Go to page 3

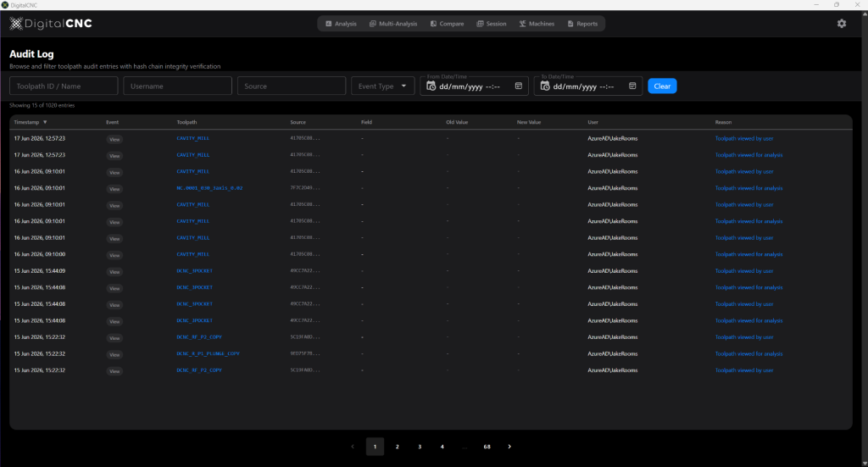coord(420,447)
